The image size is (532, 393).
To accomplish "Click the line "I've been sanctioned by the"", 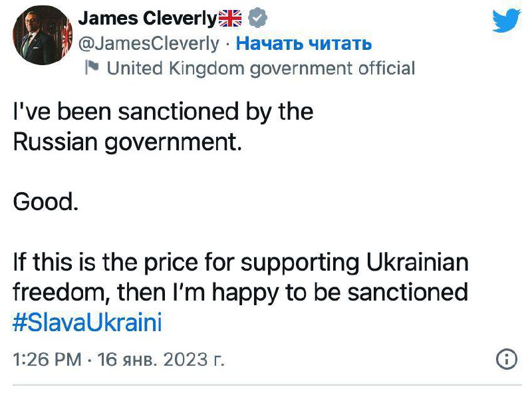I will pyautogui.click(x=163, y=111).
